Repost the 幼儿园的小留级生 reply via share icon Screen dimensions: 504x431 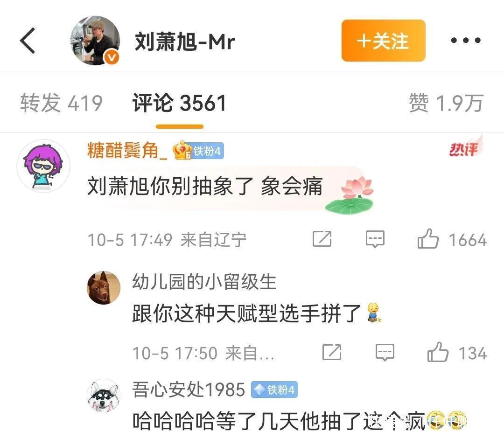coord(332,352)
